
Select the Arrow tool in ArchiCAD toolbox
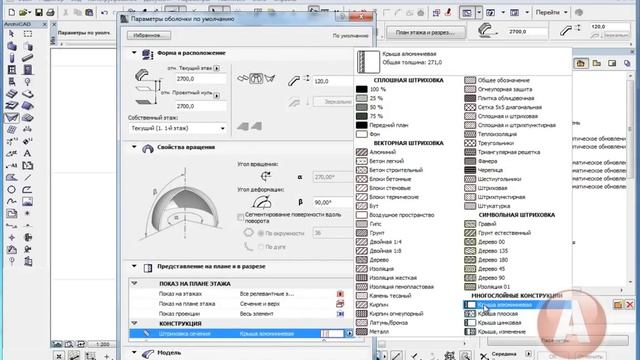11,34
